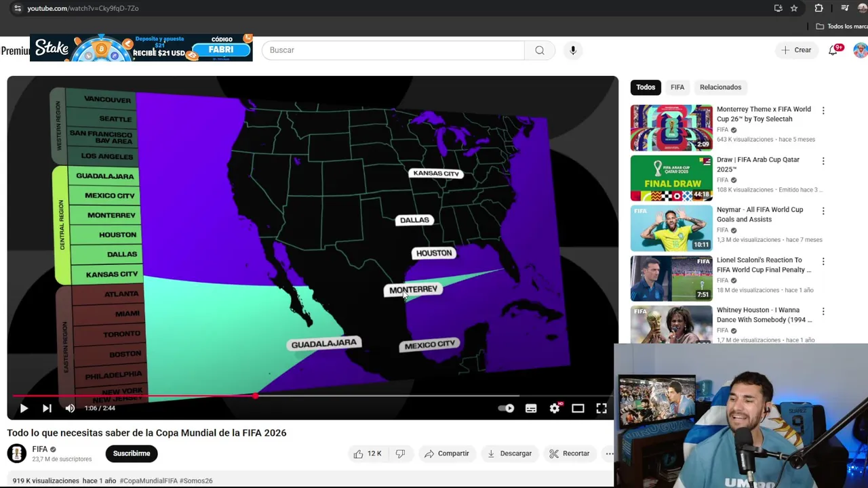Like the video with thumbs up
868x488 pixels.
[x=367, y=453]
